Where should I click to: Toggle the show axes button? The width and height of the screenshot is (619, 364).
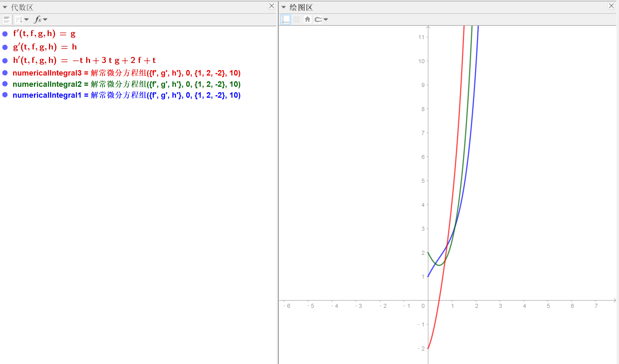(285, 19)
